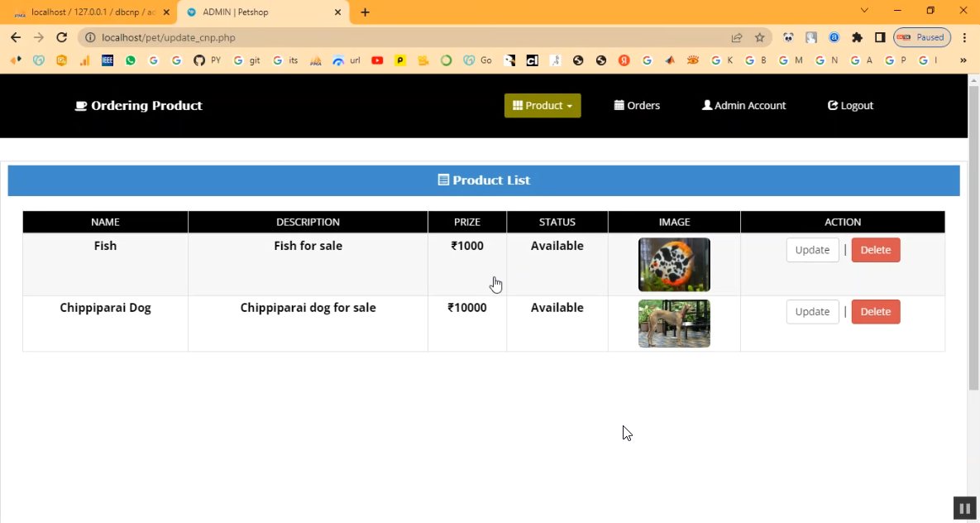This screenshot has height=523, width=980.
Task: Open new tab with plus button
Action: pyautogui.click(x=365, y=12)
